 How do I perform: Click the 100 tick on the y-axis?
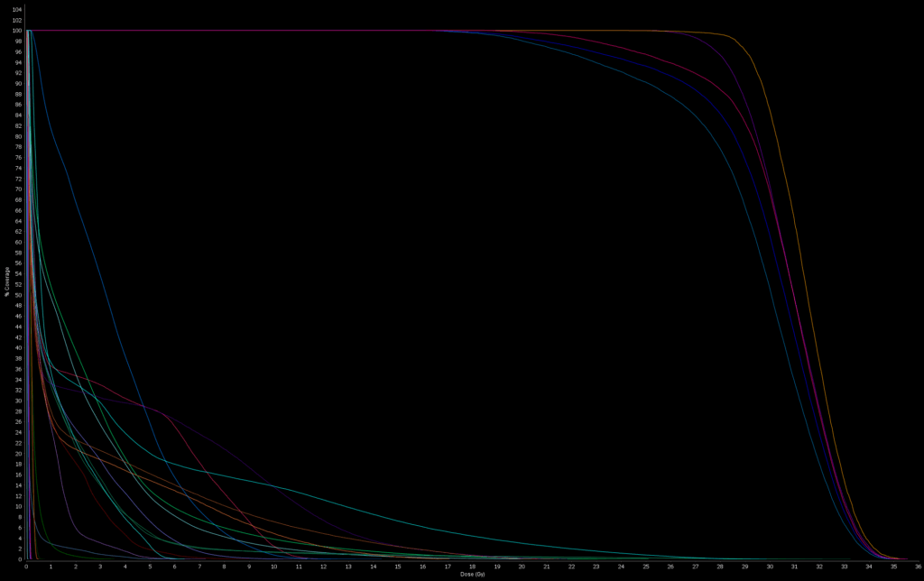16,31
